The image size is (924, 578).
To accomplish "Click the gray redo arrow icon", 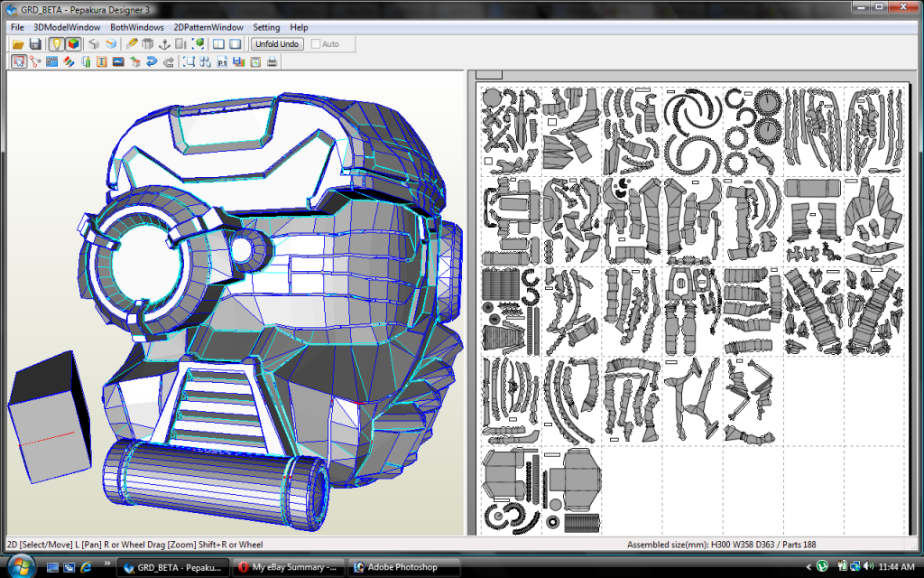I will (169, 61).
